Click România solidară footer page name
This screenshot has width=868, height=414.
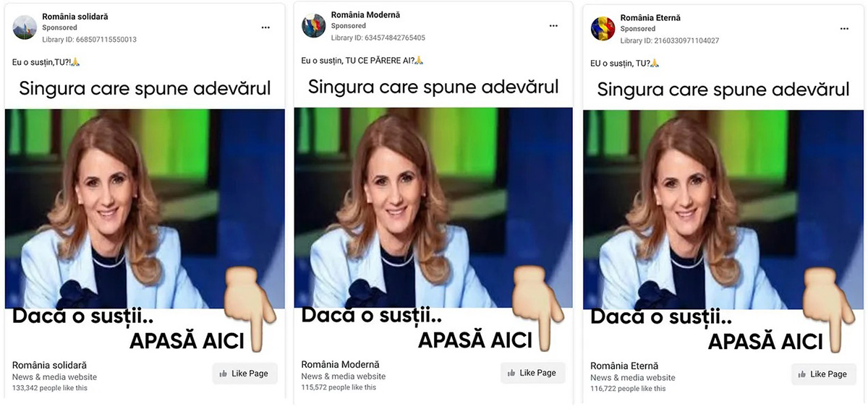[49, 366]
